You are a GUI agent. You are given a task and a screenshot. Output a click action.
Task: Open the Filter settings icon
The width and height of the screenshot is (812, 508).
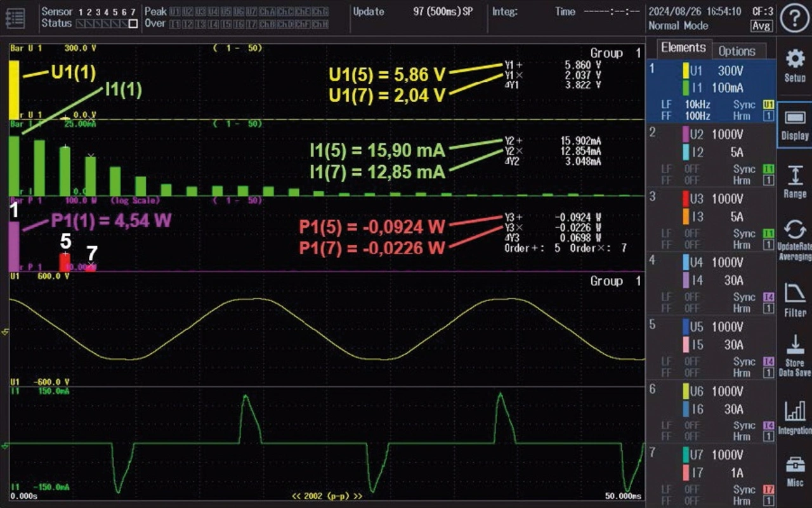tap(794, 299)
